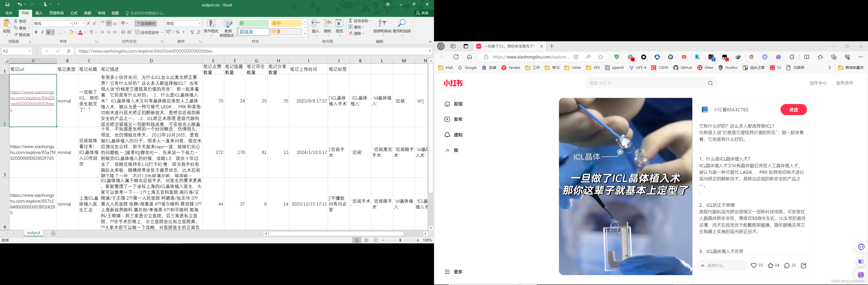
Task: Click the heart like icon on post
Action: point(753,266)
